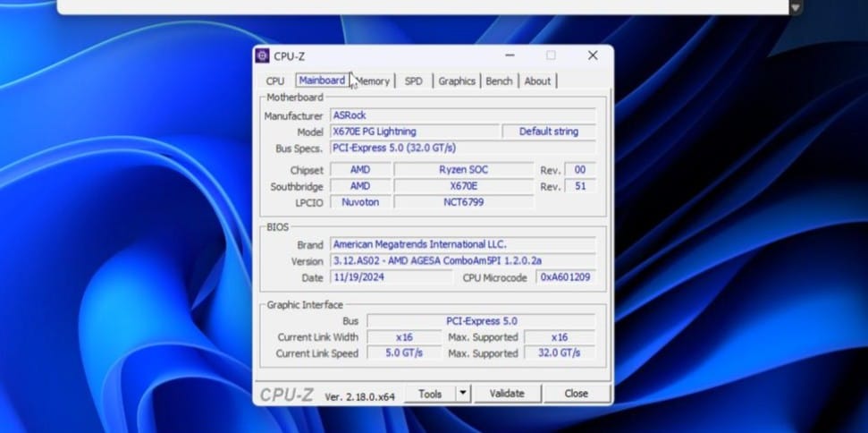
Task: Click the CPU Microcode value 0xA601209
Action: (565, 276)
